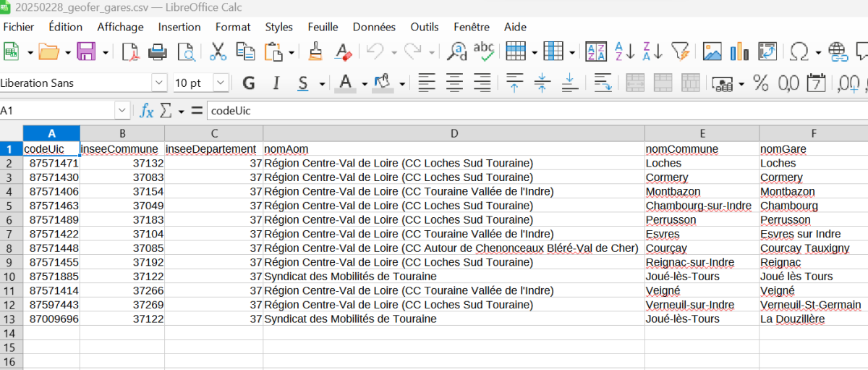868x370 pixels.
Task: Insert a chart using bar chart icon
Action: coord(739,52)
